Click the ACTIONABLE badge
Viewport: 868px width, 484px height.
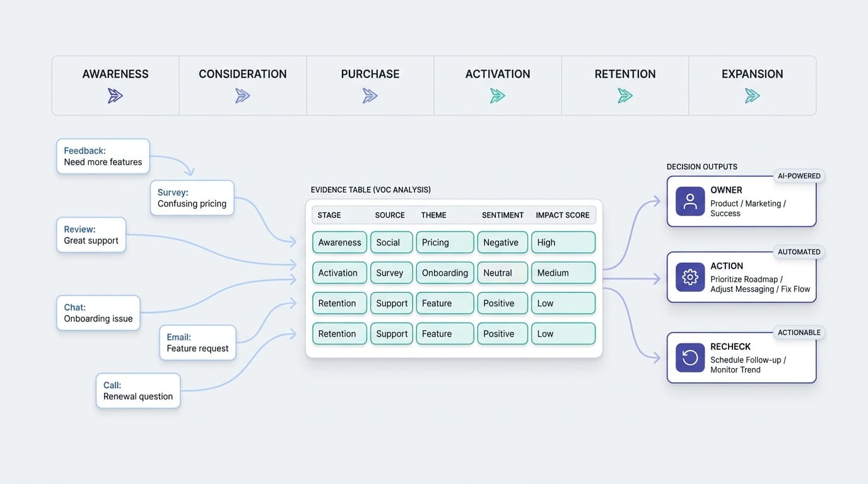(x=799, y=332)
